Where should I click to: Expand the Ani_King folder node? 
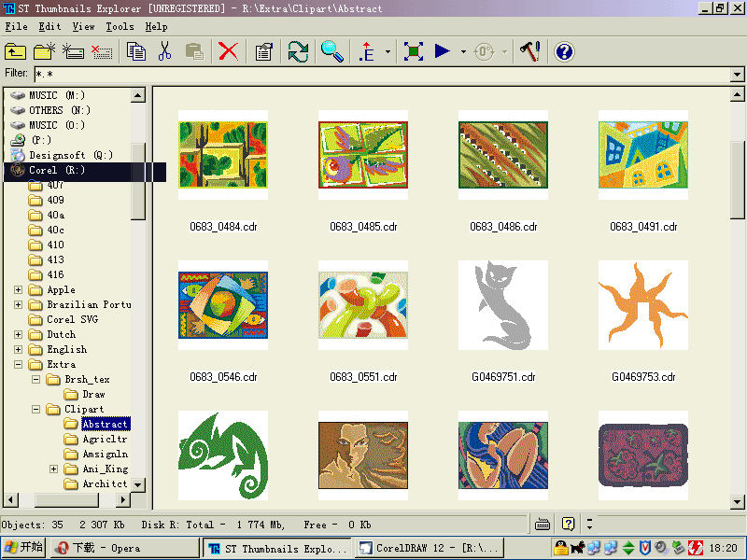click(53, 469)
